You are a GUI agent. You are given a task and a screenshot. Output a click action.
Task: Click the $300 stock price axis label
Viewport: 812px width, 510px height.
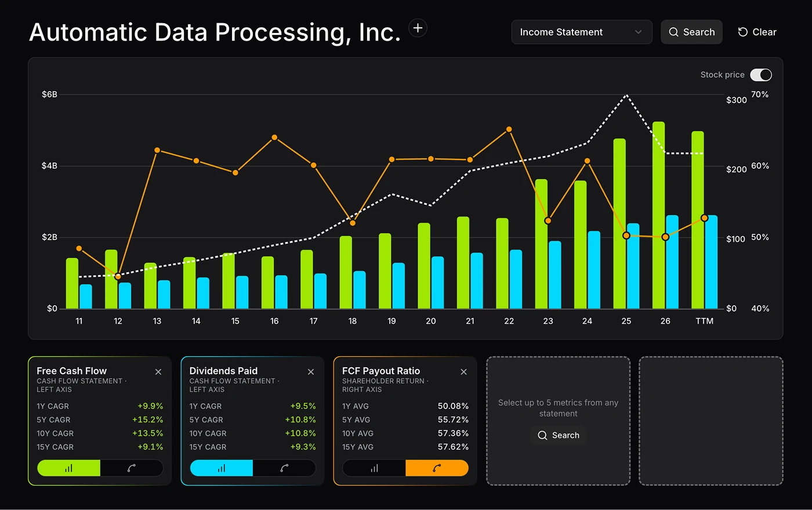coord(737,100)
